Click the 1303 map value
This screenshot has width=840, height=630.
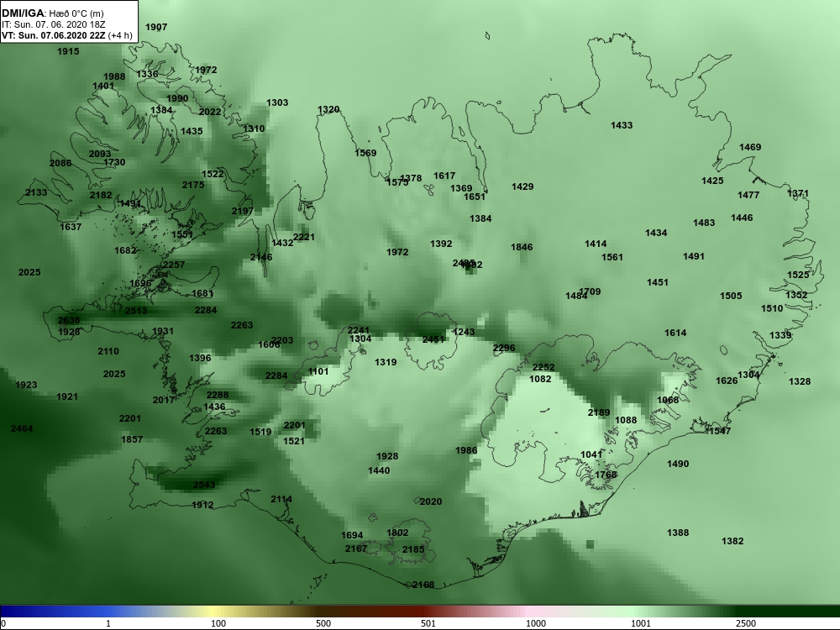coord(277,102)
